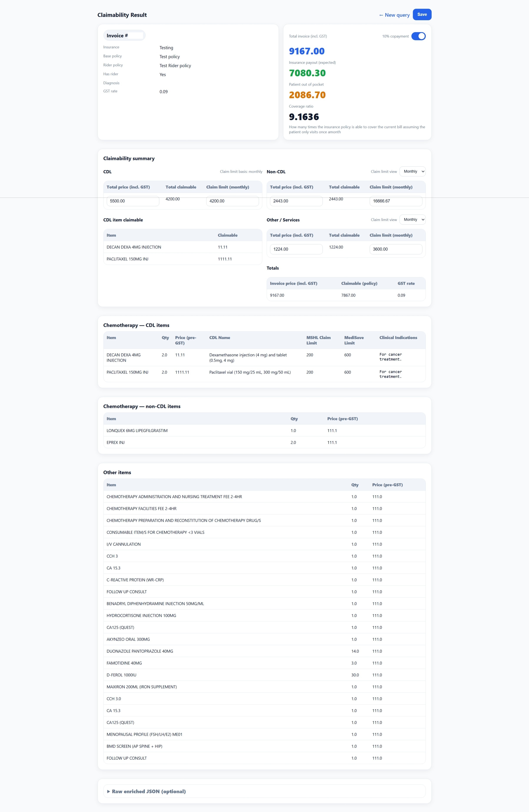Edit the CDL claim limit 4200.00 field
The width and height of the screenshot is (529, 812).
pos(232,201)
